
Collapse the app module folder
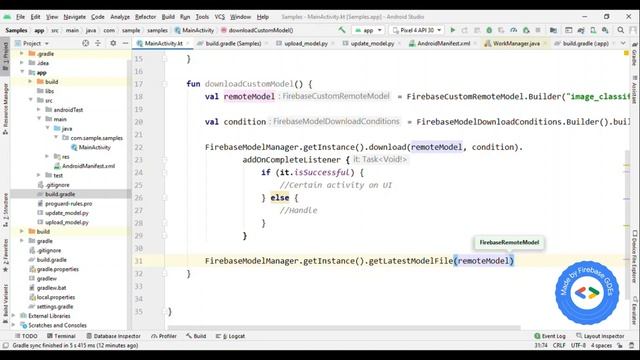(x=22, y=72)
